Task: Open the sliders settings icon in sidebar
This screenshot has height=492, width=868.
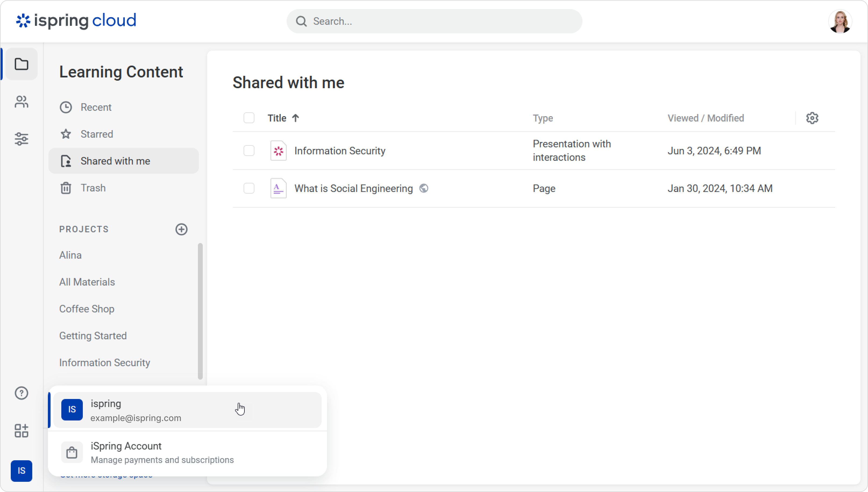Action: [21, 139]
